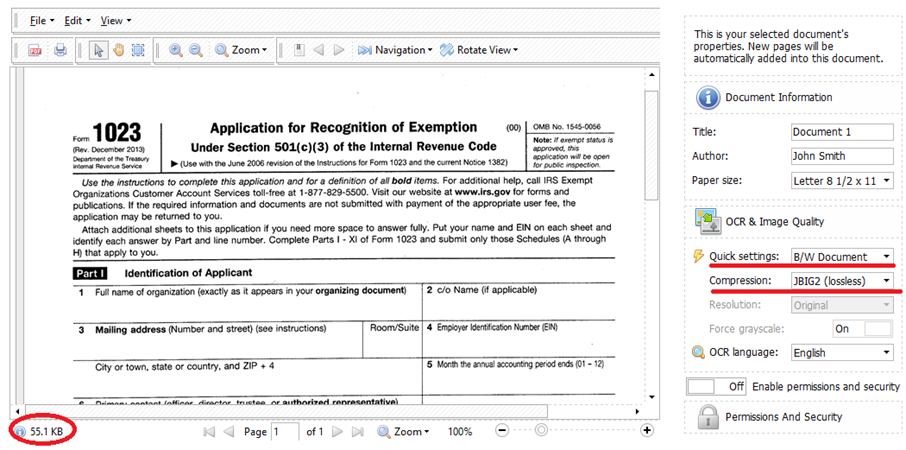Click the 55.1 KB file size text
Viewport: 906px width, 450px height.
47,431
